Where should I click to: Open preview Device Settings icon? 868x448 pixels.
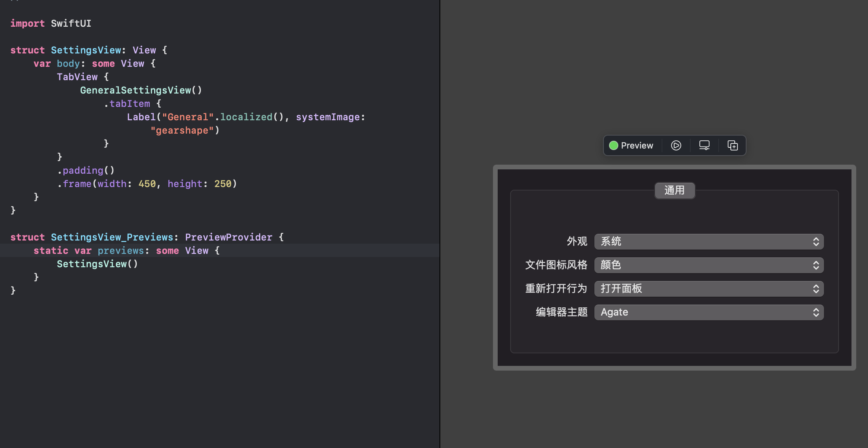coord(704,145)
